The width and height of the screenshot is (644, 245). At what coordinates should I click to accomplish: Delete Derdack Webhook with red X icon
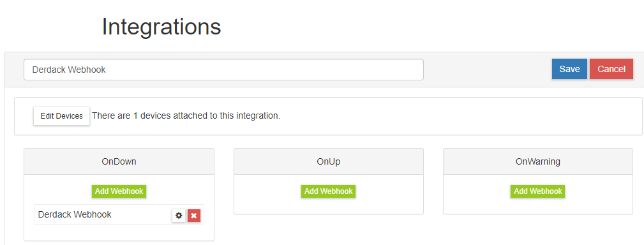[194, 216]
